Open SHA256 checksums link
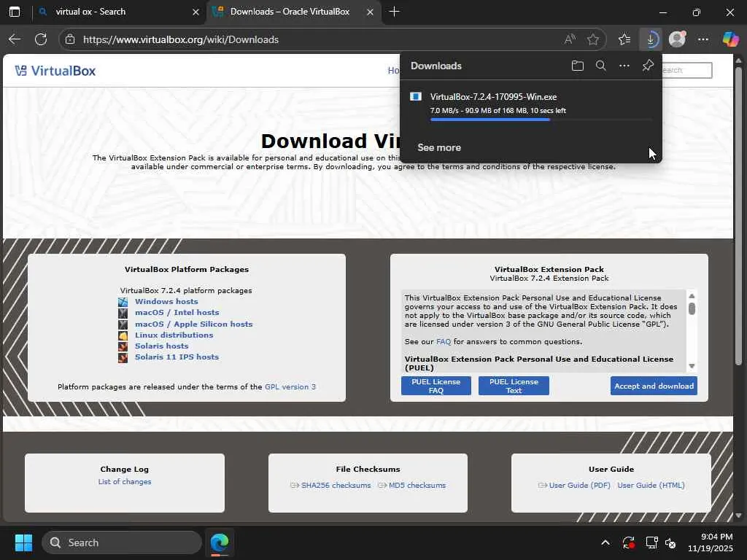 [x=336, y=485]
